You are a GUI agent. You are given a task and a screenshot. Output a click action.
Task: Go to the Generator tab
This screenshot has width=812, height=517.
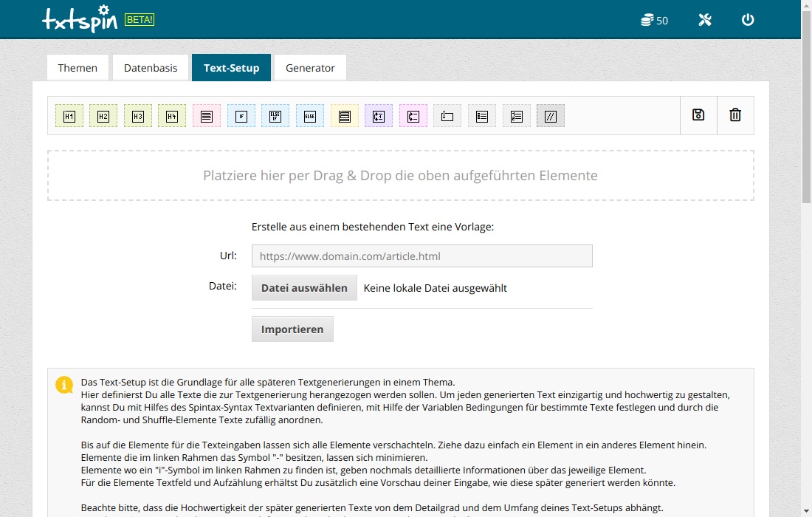[x=310, y=68]
